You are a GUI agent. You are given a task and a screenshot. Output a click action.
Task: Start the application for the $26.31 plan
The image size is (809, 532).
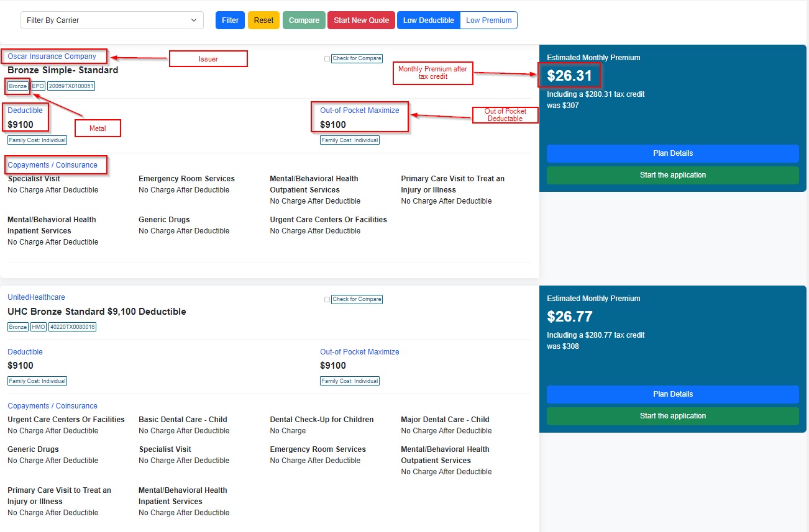pyautogui.click(x=673, y=175)
